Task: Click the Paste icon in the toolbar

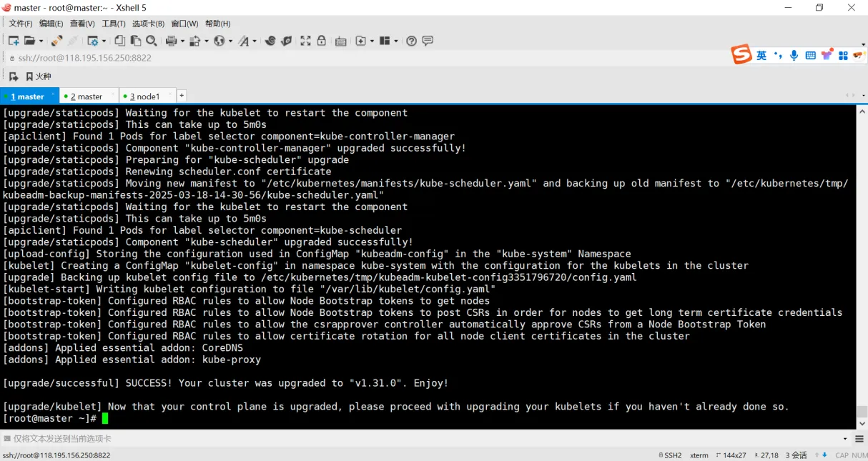Action: [x=135, y=41]
